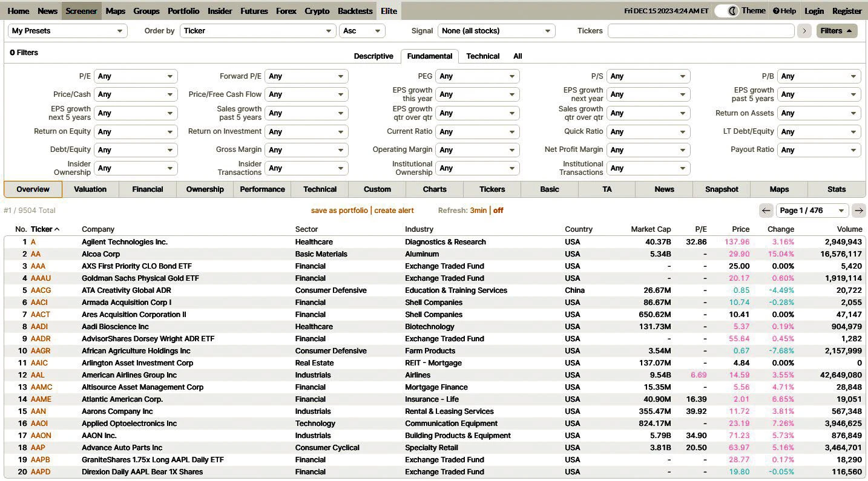The width and height of the screenshot is (868, 481).
Task: Open the P/B filter dropdown
Action: click(819, 76)
